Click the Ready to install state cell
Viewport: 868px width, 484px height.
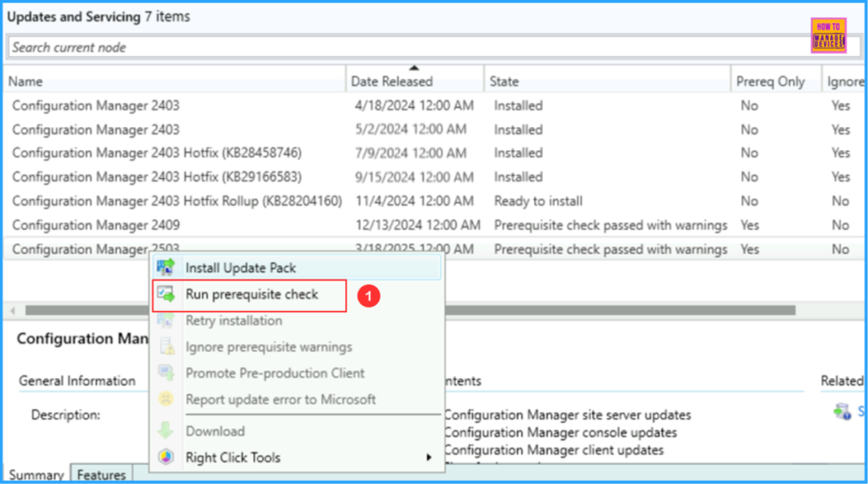(538, 201)
